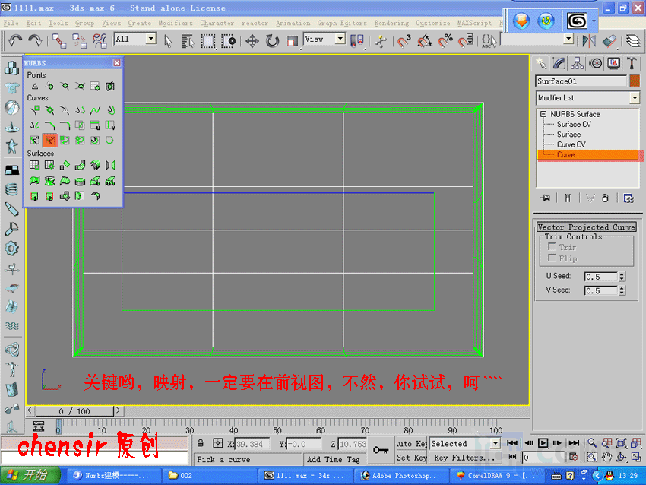
Task: Open the Rendering menu
Action: click(x=391, y=23)
